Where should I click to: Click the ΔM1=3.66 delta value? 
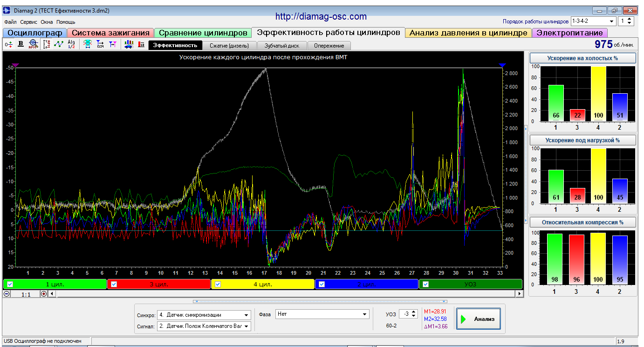[x=435, y=326]
